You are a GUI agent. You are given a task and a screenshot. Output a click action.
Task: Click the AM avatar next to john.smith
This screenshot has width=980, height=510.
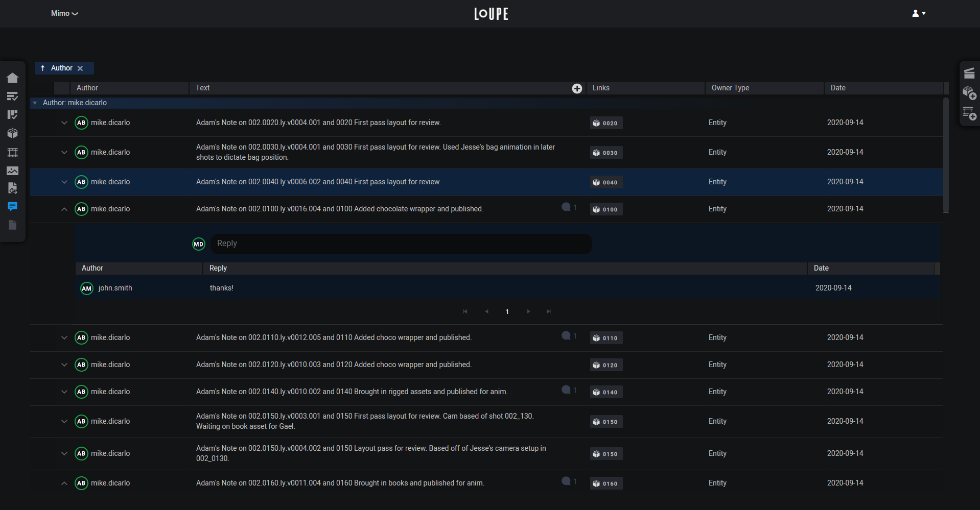click(87, 288)
